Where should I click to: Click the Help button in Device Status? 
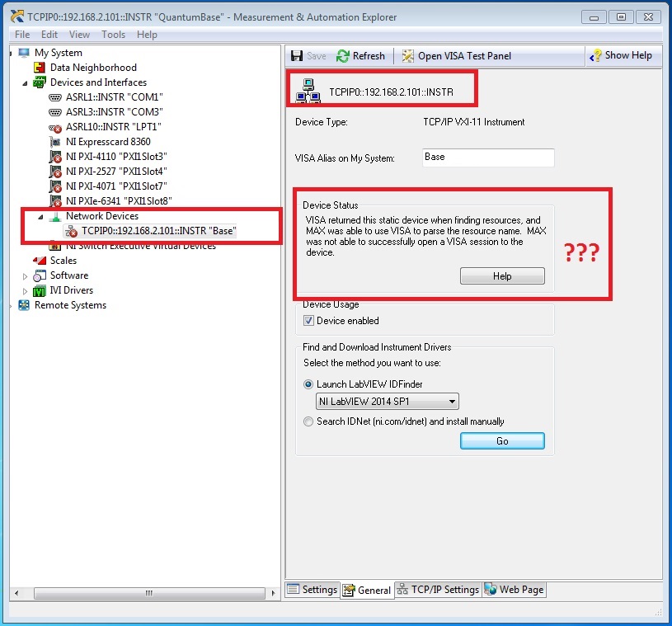tap(502, 276)
